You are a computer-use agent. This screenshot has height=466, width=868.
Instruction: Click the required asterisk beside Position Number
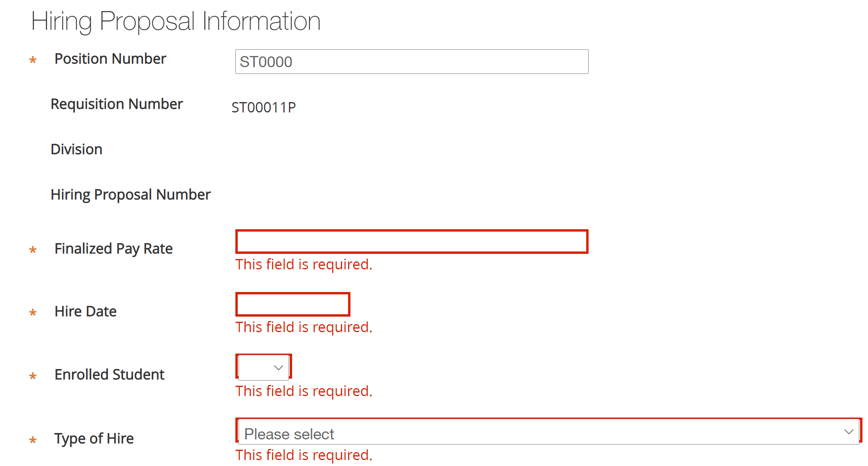[33, 60]
